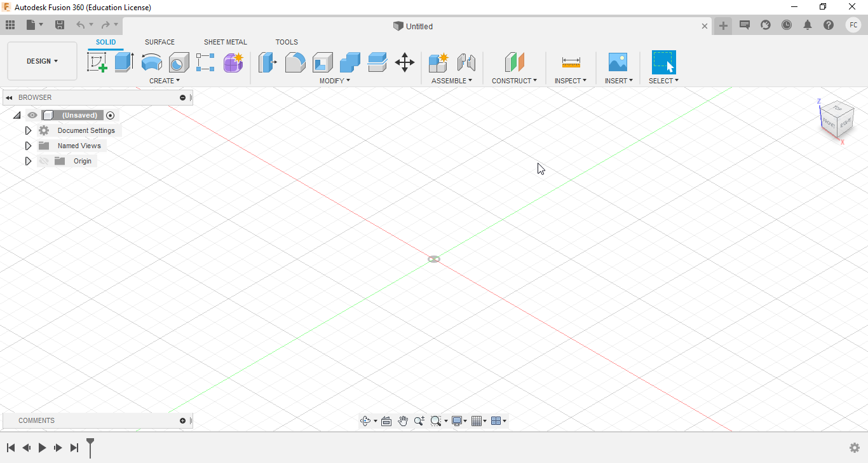The height and width of the screenshot is (463, 868).
Task: Expand the Document Settings node
Action: (28, 130)
